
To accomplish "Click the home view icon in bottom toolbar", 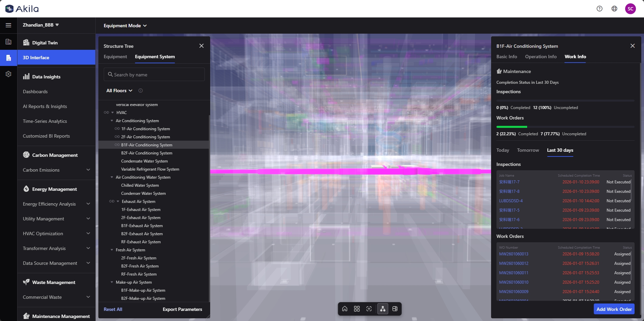I will pyautogui.click(x=345, y=309).
